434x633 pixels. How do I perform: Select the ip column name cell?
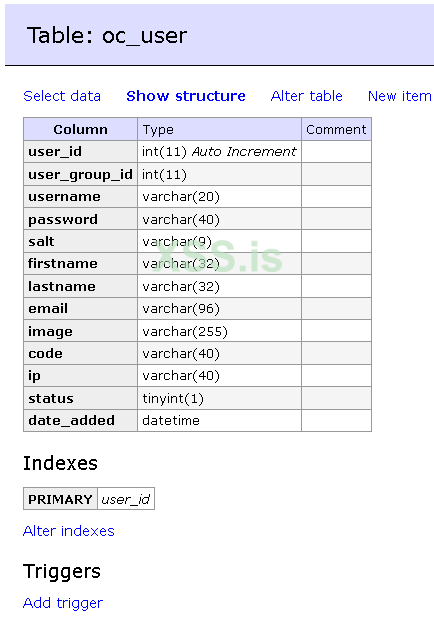(80, 376)
